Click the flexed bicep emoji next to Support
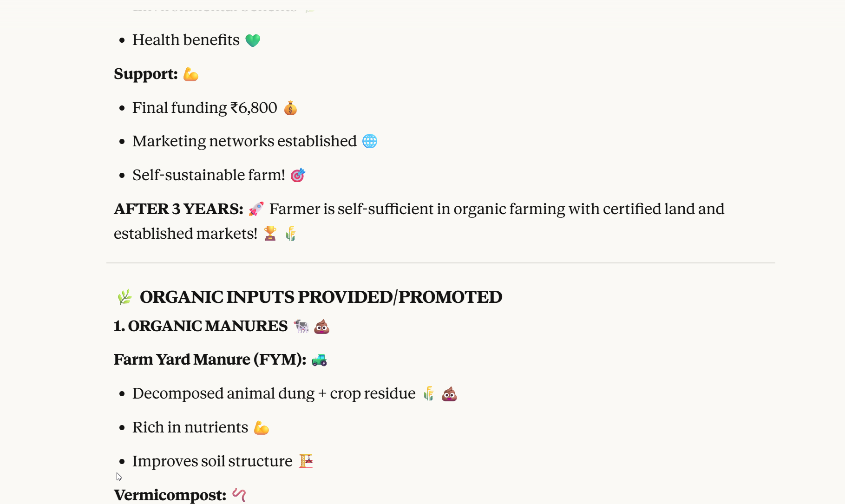 (x=190, y=74)
